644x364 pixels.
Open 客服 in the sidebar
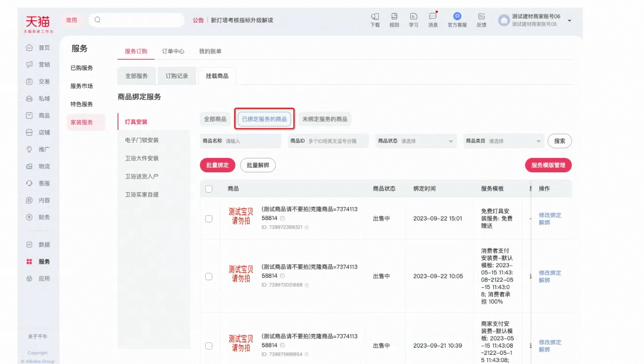tap(38, 183)
